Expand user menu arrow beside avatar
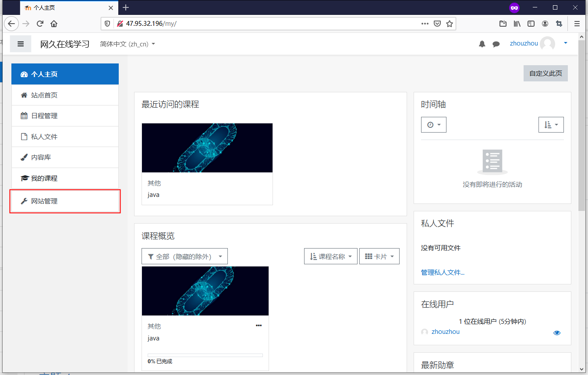 coord(566,43)
